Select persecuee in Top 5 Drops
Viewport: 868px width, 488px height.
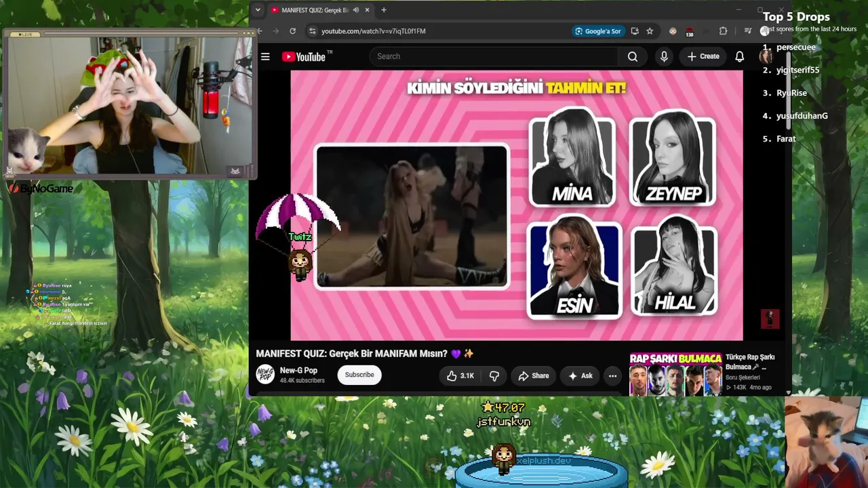pyautogui.click(x=796, y=47)
